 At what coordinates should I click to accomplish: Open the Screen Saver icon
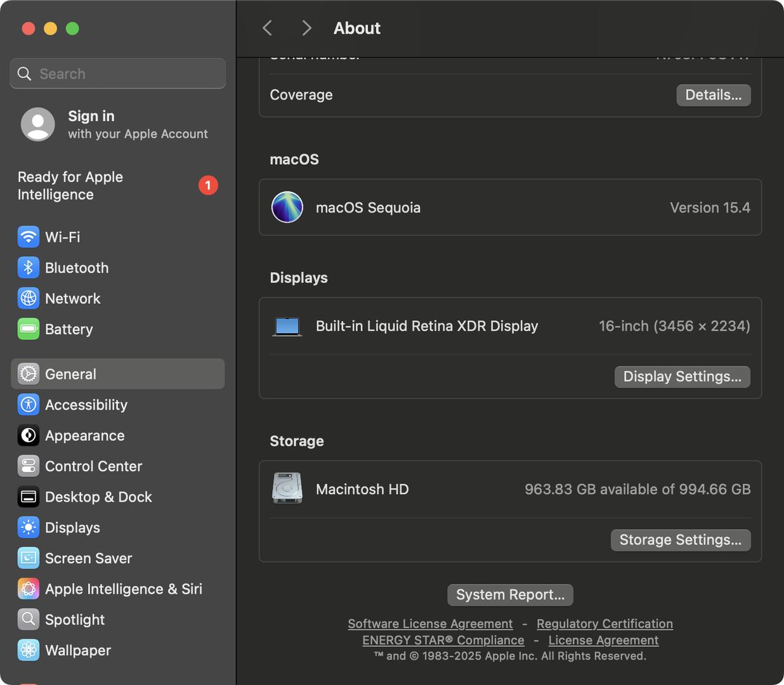click(29, 558)
